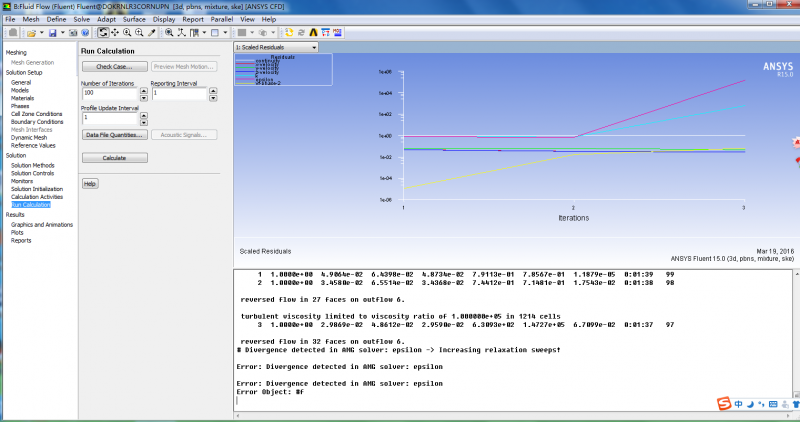This screenshot has height=422, width=800.
Task: Select Boundary Conditions in the navigation tree
Action: [x=36, y=122]
